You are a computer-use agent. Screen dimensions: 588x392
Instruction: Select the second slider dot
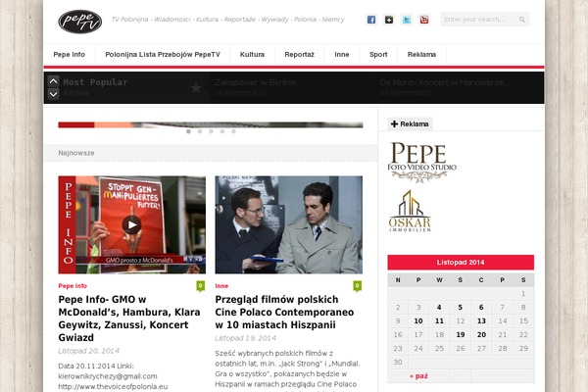pos(200,131)
